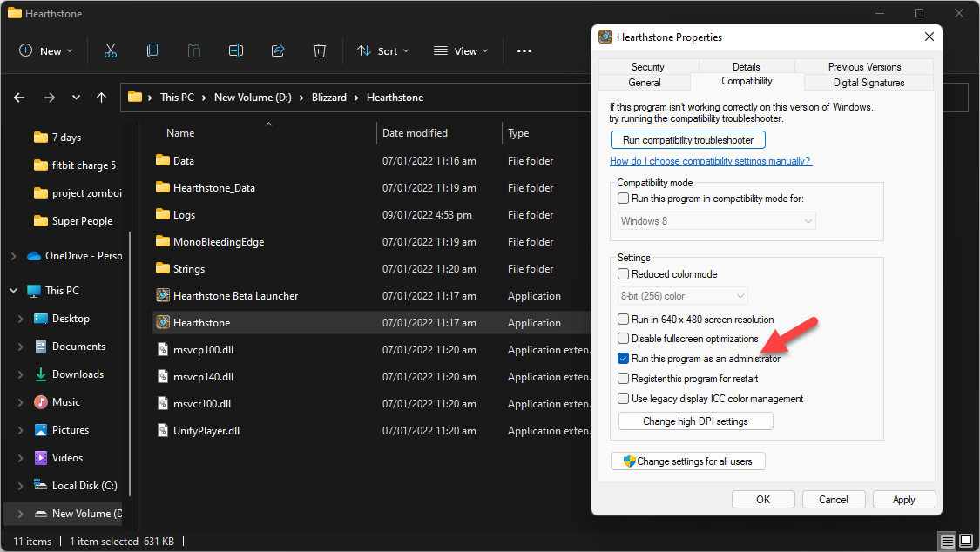Switch to the Security tab

(x=648, y=67)
